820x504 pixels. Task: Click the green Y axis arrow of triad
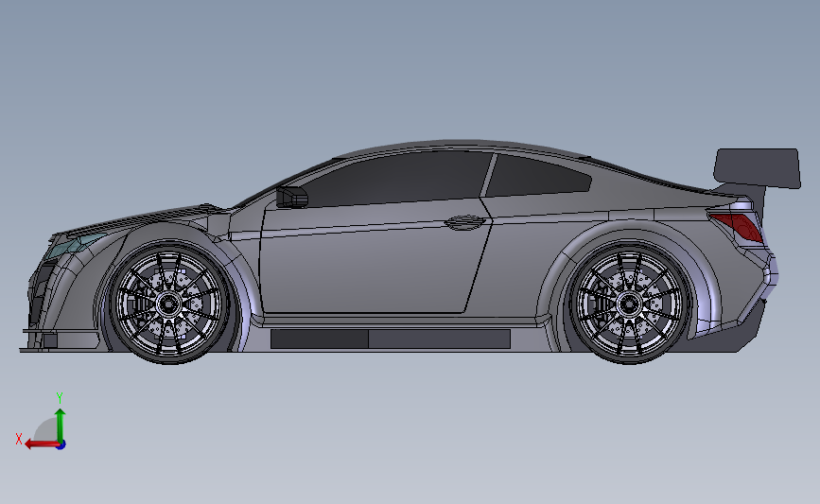61,426
